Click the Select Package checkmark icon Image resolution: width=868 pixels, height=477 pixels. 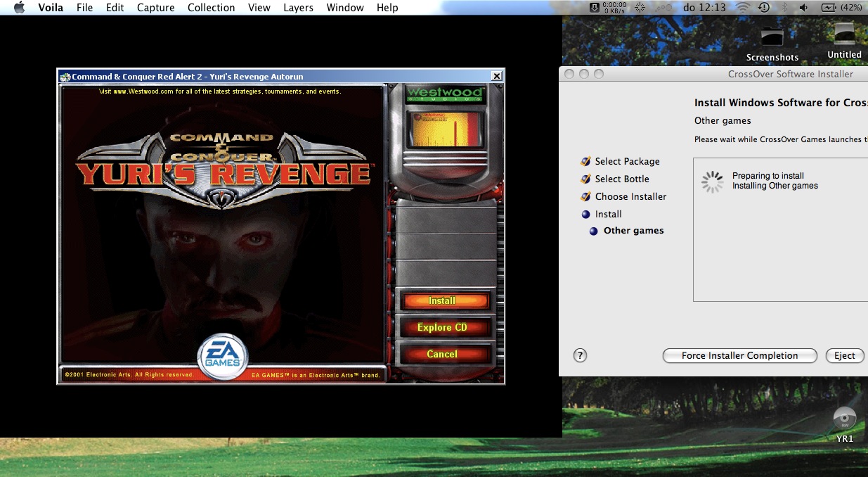click(585, 162)
